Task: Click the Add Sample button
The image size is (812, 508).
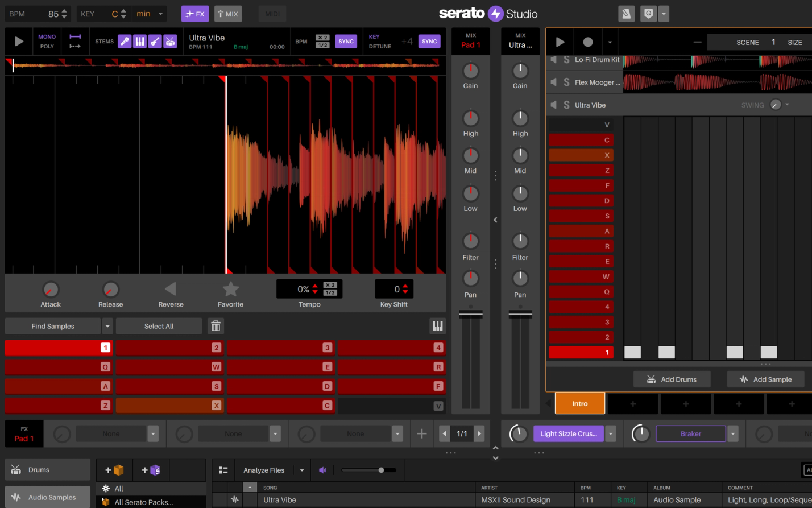Action: (x=765, y=379)
